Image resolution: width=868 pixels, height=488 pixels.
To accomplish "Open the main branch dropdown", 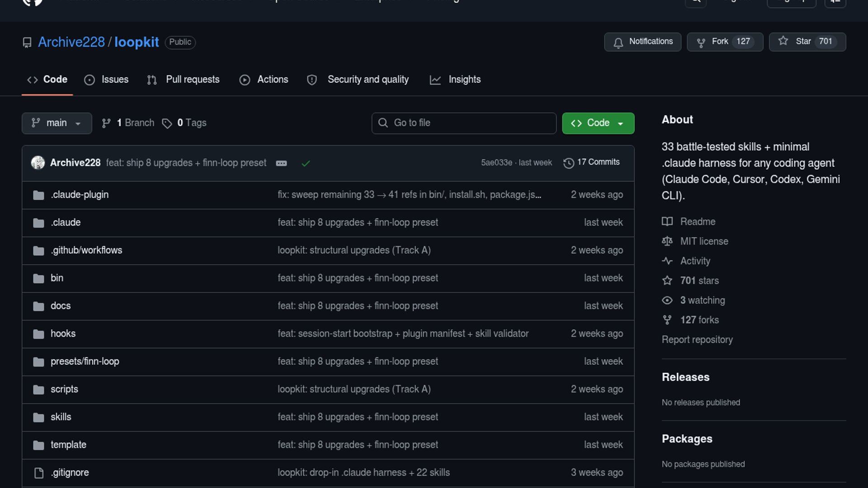I will [57, 123].
